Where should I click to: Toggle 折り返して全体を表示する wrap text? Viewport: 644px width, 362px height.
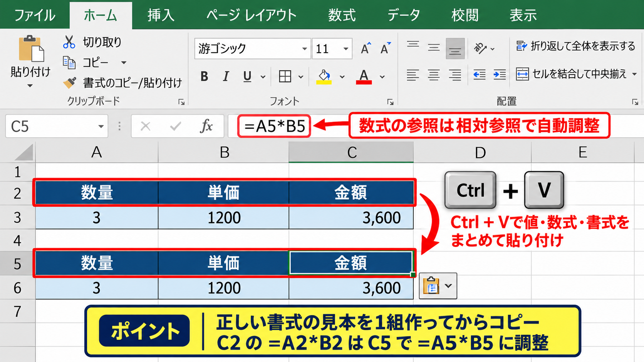(x=575, y=46)
